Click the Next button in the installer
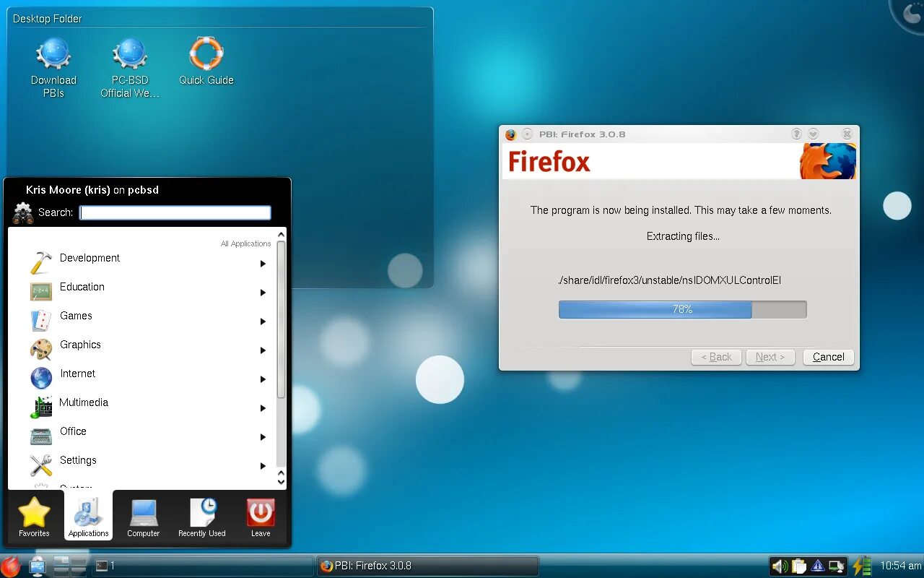Image resolution: width=924 pixels, height=578 pixels. pyautogui.click(x=771, y=357)
